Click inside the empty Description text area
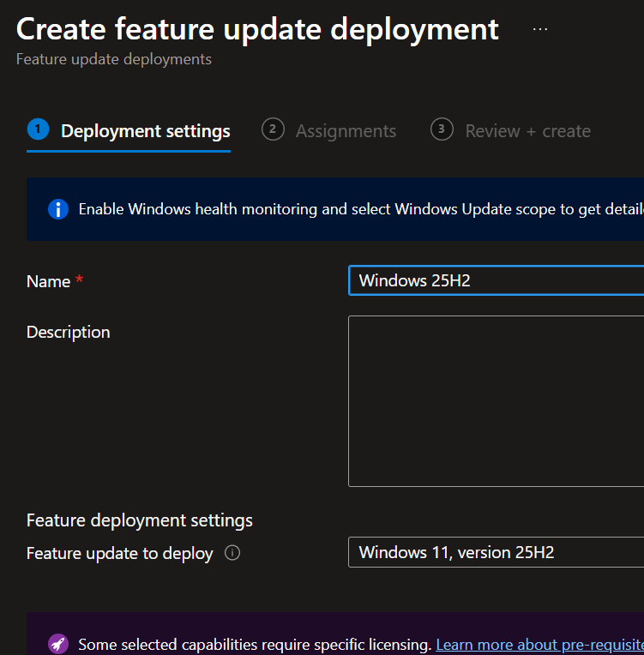This screenshot has width=644, height=655. pos(496,400)
